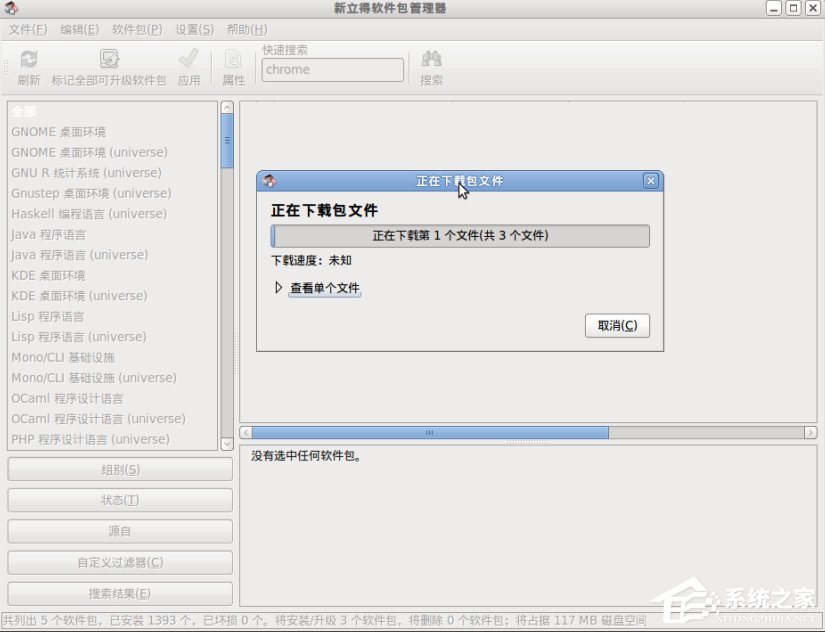
Task: Click the download progress bar
Action: [x=459, y=236]
